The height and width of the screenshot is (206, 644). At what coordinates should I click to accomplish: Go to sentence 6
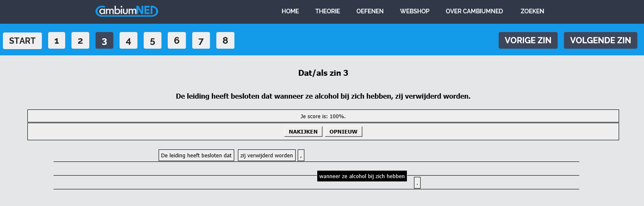pos(176,41)
